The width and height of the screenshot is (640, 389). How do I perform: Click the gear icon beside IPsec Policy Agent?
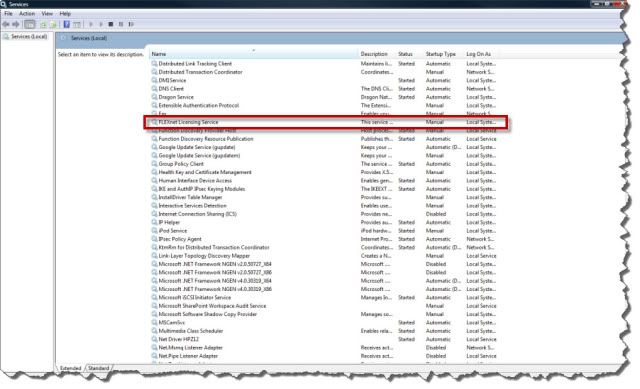(154, 239)
